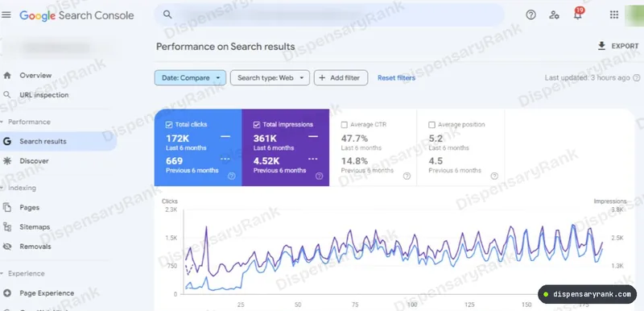Click the Pages documents icon
644x311 pixels.
7,208
